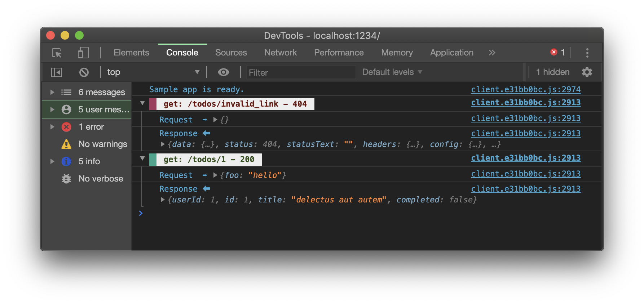The width and height of the screenshot is (644, 304).
Task: Select the 6 messages sidebar item
Action: click(87, 92)
